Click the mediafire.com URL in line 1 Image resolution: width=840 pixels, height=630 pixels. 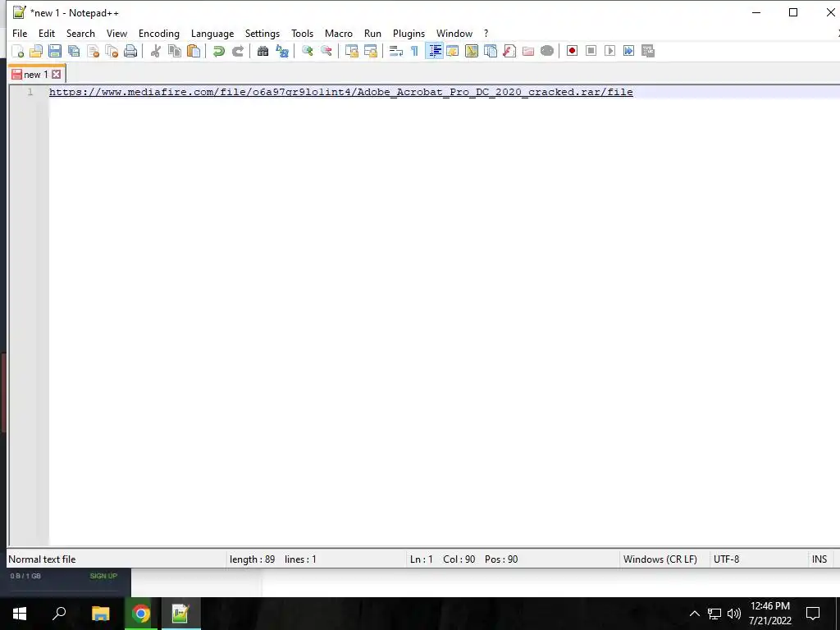[x=340, y=92]
